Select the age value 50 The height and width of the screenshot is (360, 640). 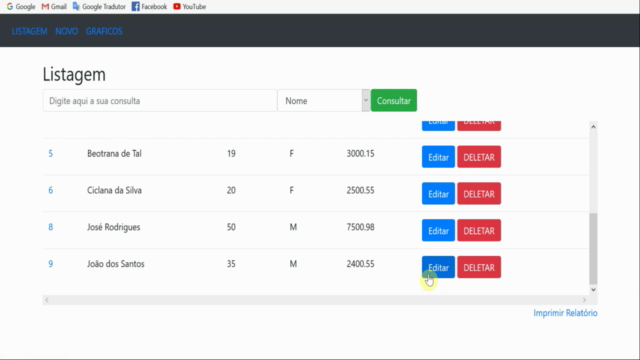coord(231,227)
